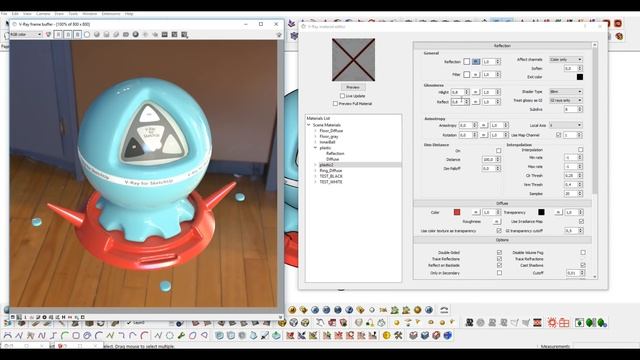Enable Preview Full Material checkbox
640x360 pixels.
pyautogui.click(x=335, y=104)
